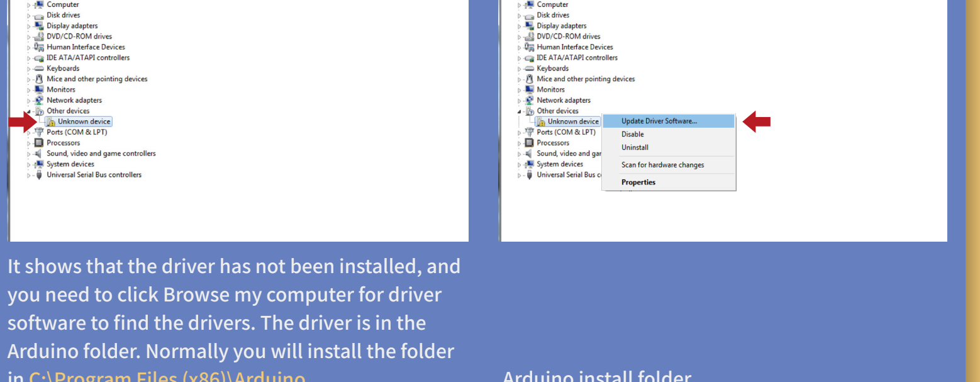Image resolution: width=980 pixels, height=382 pixels.
Task: Select Disable in the context menu
Action: 669,134
